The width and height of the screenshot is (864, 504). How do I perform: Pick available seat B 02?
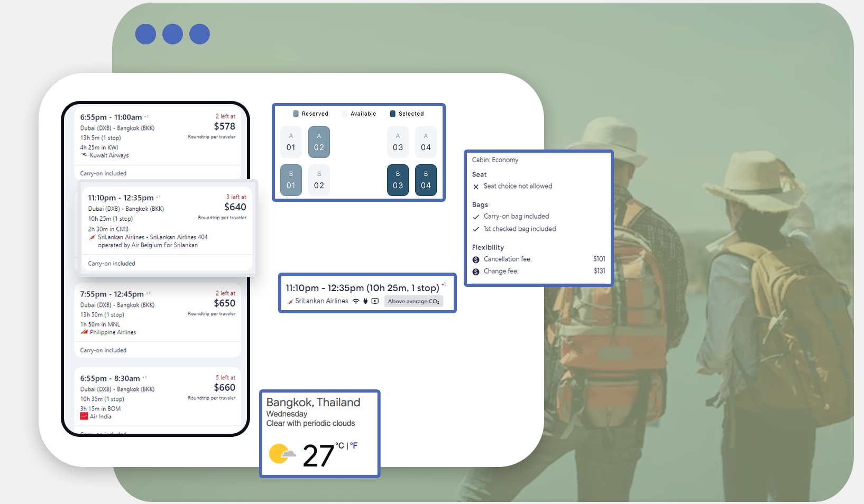[x=319, y=180]
